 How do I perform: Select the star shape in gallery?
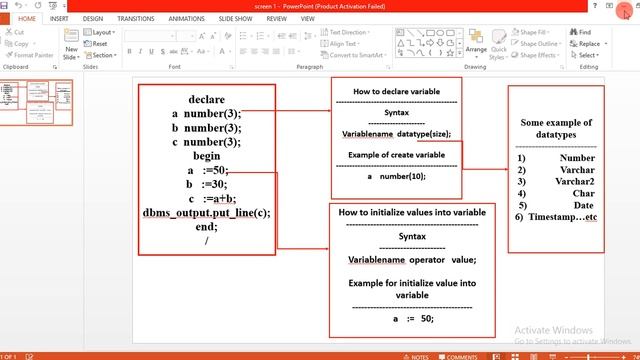tap(450, 53)
